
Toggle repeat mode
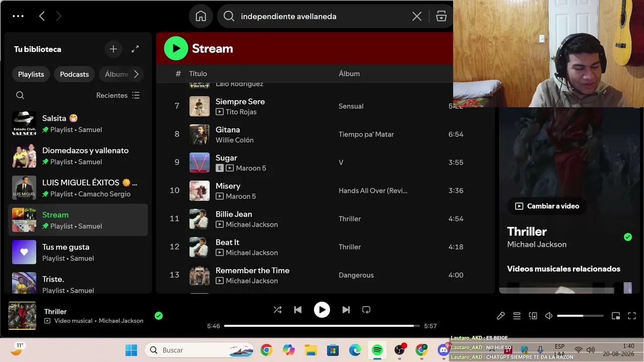click(366, 310)
